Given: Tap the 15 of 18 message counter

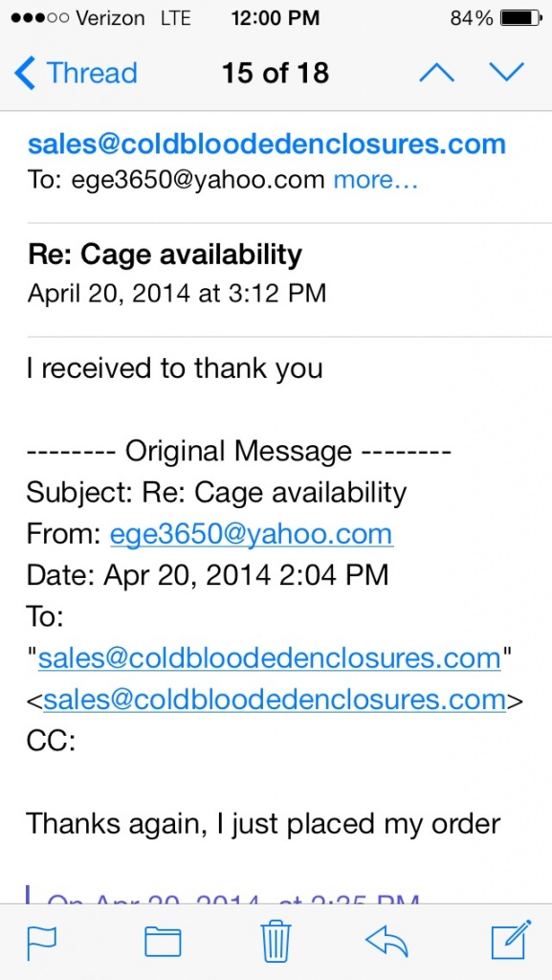Looking at the screenshot, I should (276, 73).
